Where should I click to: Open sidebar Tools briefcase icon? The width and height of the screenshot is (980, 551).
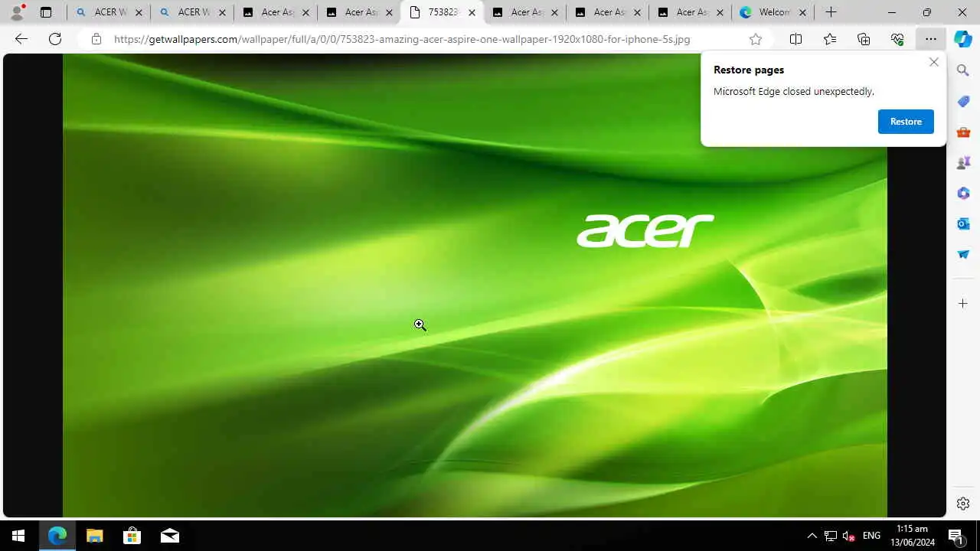point(963,132)
